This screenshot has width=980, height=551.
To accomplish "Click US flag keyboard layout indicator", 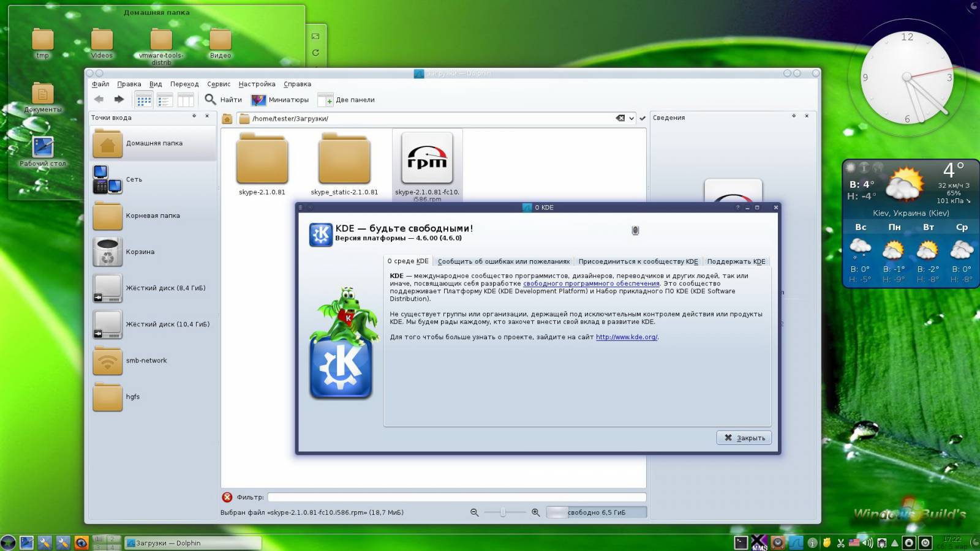I will pyautogui.click(x=854, y=542).
